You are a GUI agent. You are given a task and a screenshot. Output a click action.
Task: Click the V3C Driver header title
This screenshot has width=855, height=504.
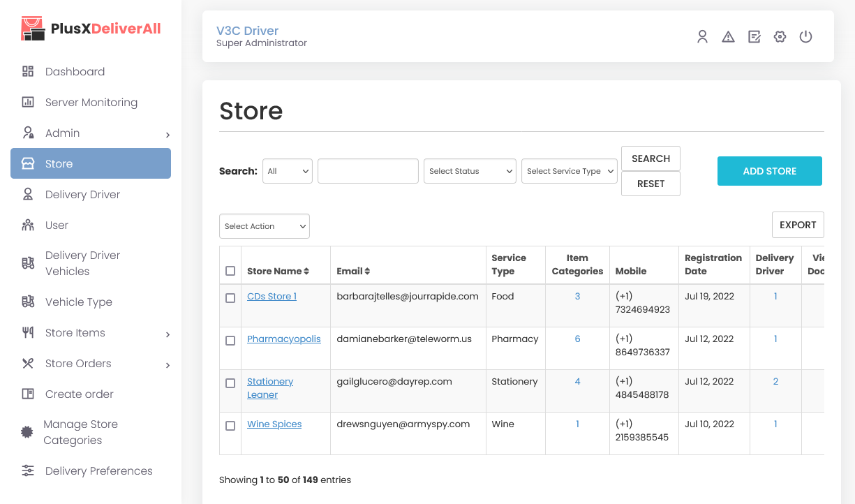tap(247, 31)
